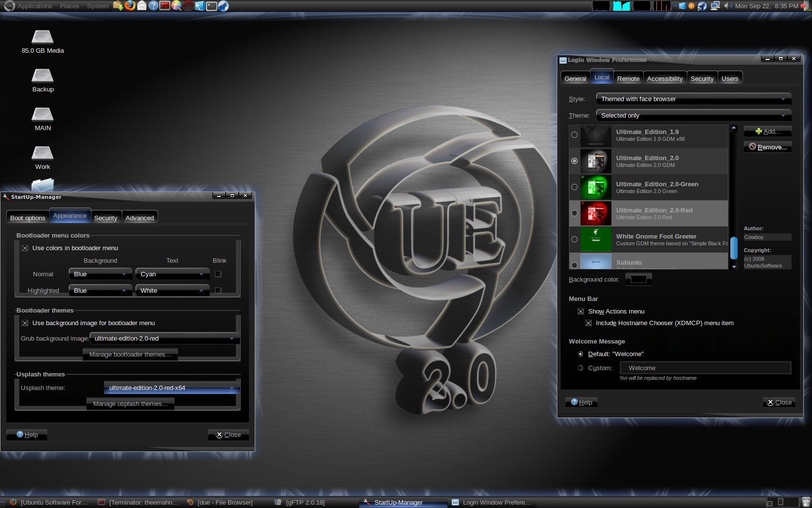Open the Usplash theme dropdown
The image size is (812, 508).
[x=172, y=388]
